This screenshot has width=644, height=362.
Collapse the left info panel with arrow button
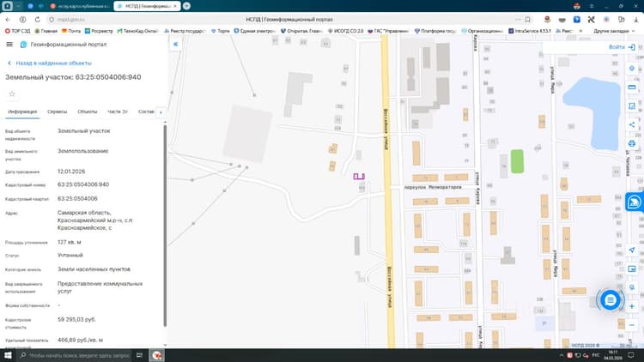[x=176, y=45]
